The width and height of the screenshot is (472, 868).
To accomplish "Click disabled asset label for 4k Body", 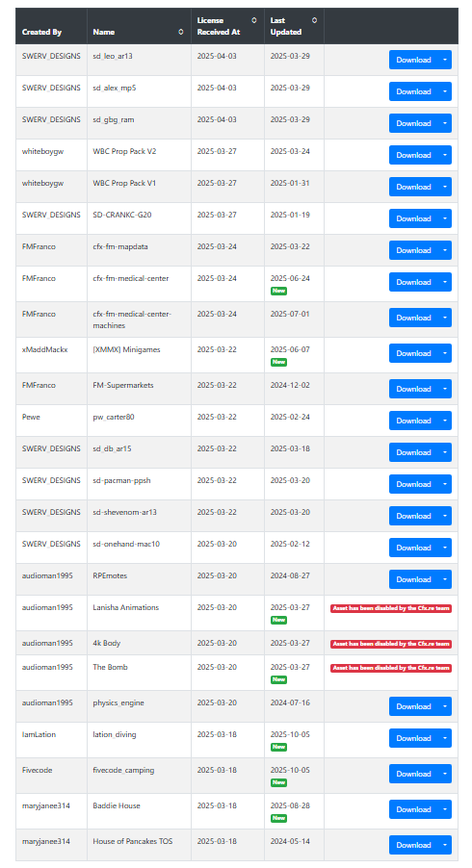I will coord(391,644).
